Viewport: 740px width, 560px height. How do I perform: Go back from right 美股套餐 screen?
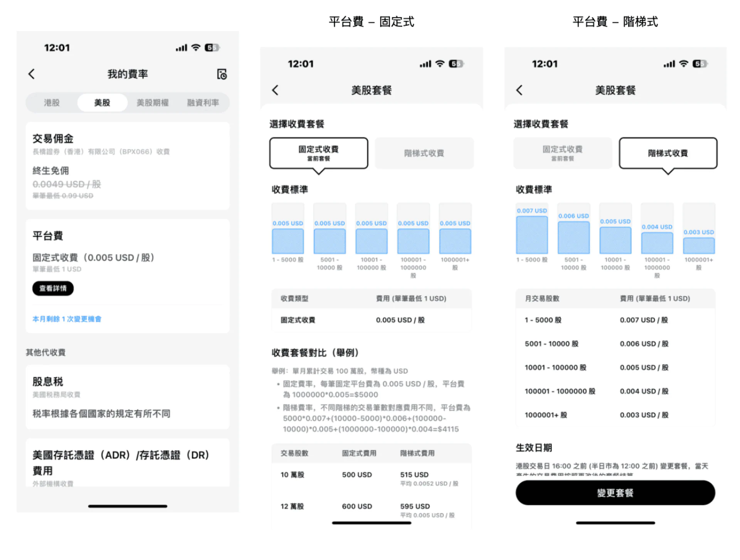[519, 90]
